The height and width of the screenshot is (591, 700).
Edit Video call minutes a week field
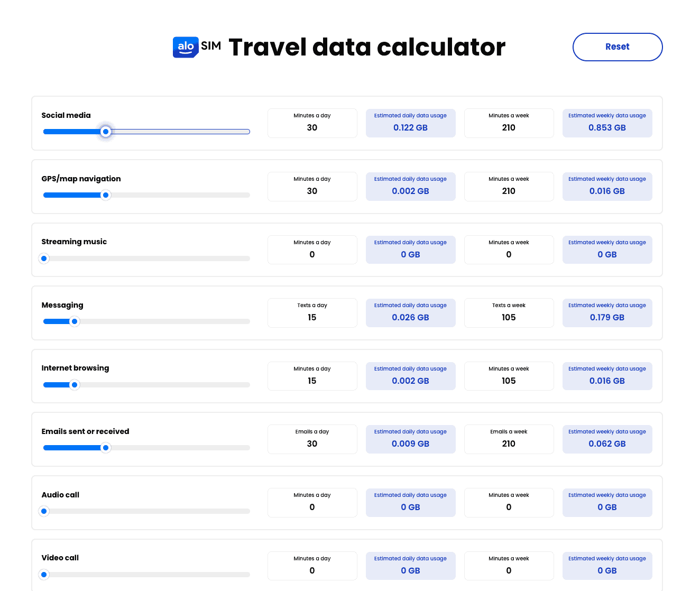[509, 570]
